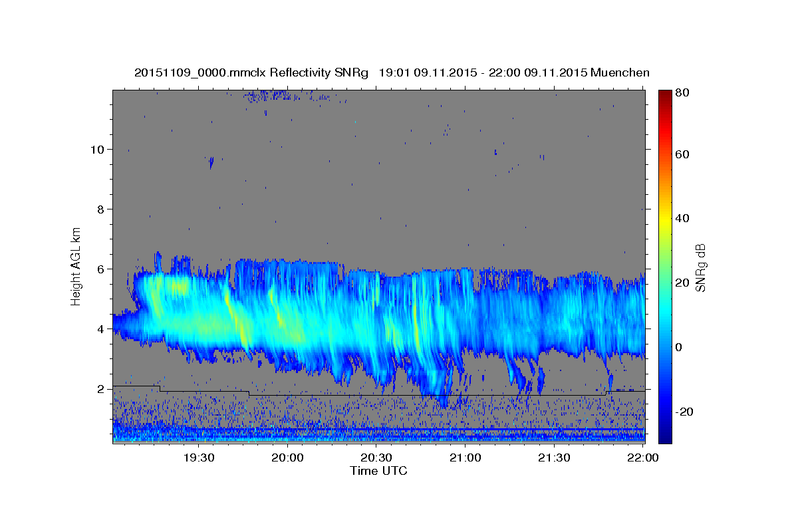Click the colorbar value 40

pos(682,218)
